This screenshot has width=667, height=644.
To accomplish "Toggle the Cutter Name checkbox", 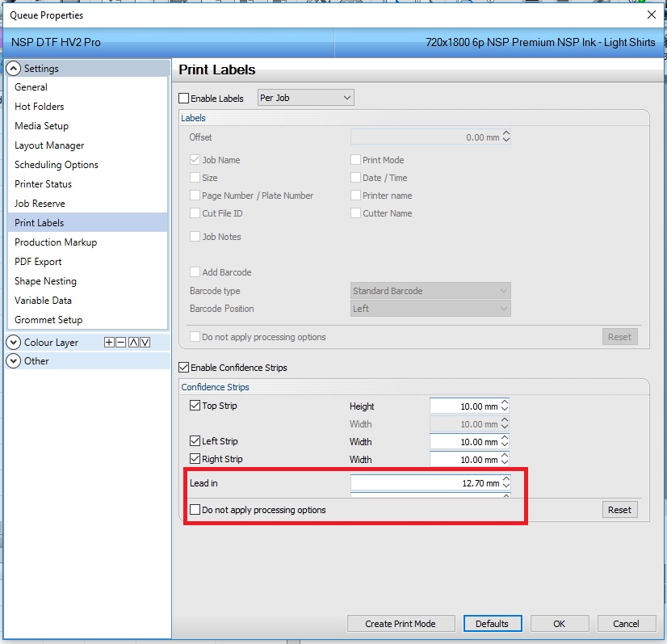I will (x=355, y=213).
